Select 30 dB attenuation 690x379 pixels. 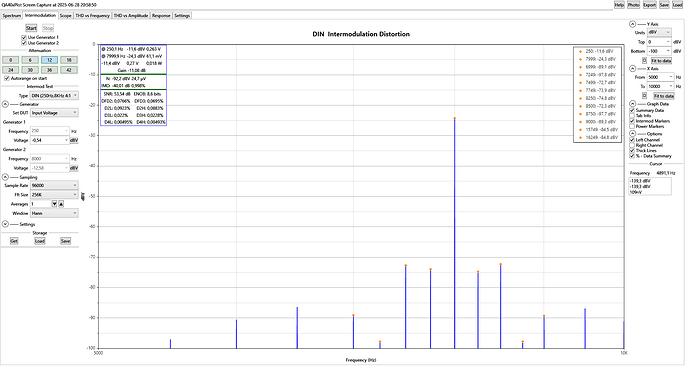(x=30, y=70)
